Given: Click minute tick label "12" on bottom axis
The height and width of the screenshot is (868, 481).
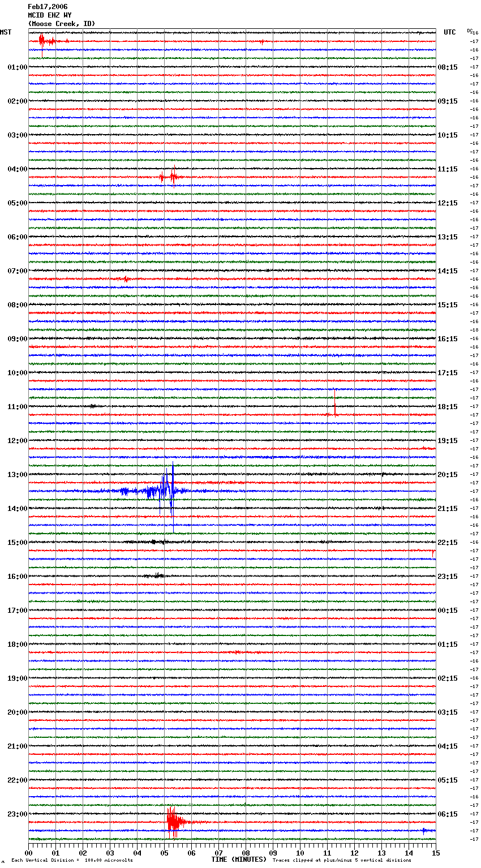Looking at the screenshot, I should click(x=354, y=853).
